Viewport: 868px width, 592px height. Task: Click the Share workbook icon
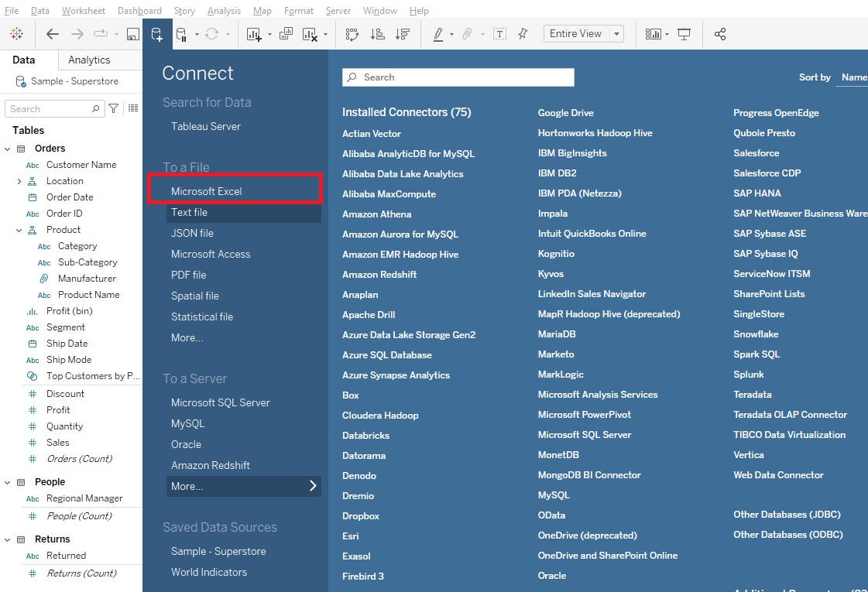[x=719, y=34]
